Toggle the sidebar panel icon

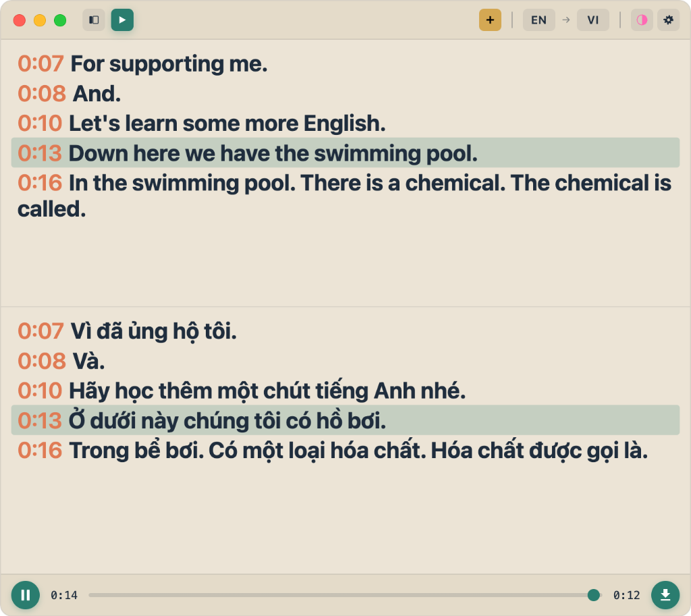coord(94,20)
